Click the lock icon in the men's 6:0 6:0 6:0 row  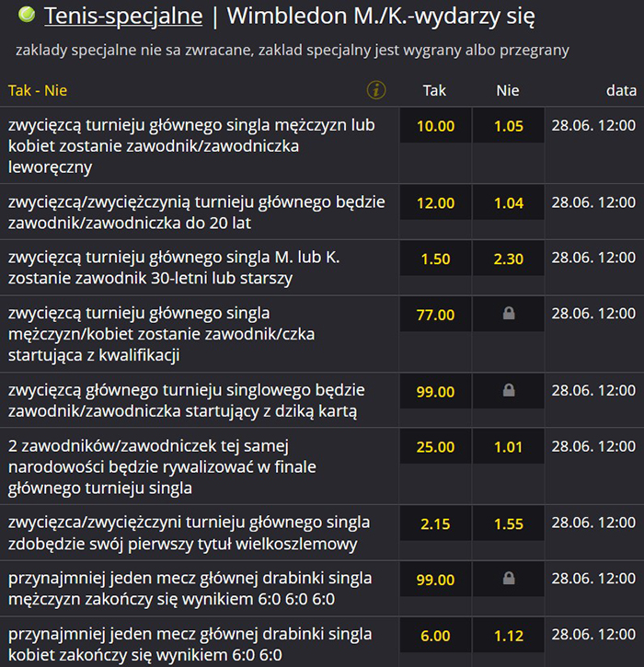(x=508, y=580)
